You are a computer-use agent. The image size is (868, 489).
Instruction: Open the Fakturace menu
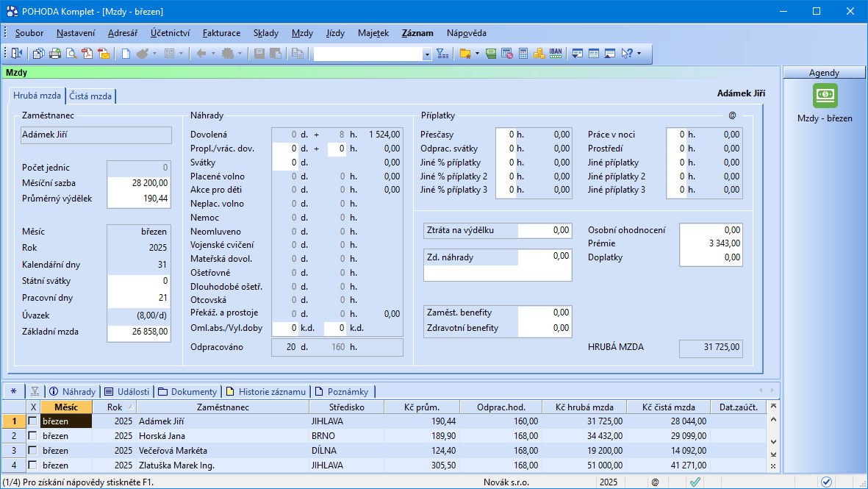(221, 33)
